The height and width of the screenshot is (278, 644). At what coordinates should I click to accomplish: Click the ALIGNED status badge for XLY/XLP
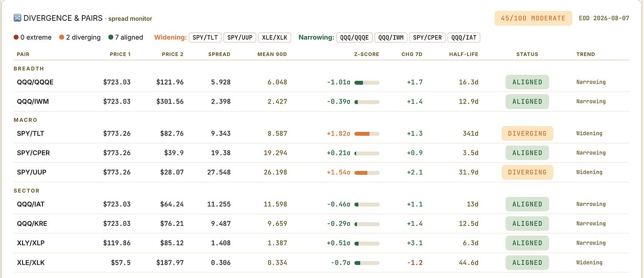point(527,243)
